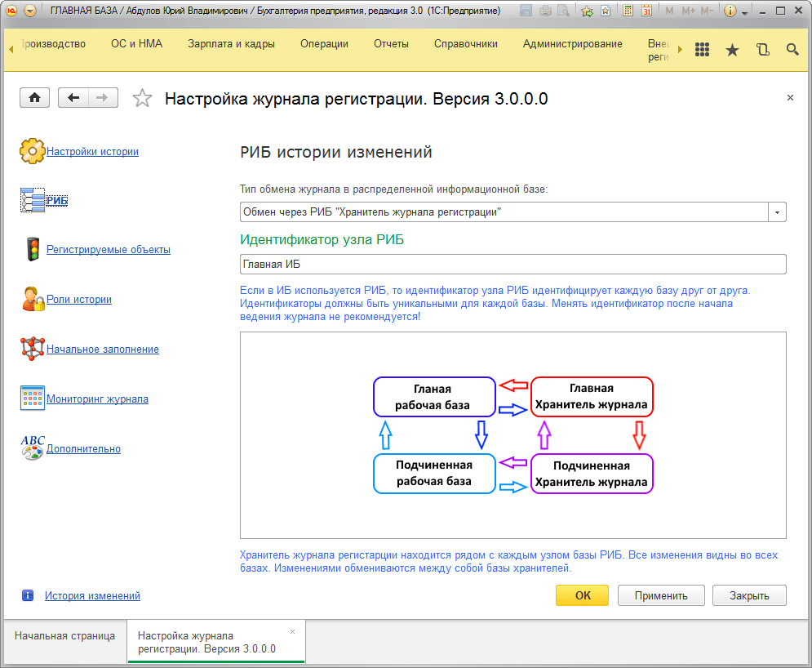Add page to favorites with star outline
Image resolution: width=812 pixels, height=668 pixels.
[x=142, y=98]
